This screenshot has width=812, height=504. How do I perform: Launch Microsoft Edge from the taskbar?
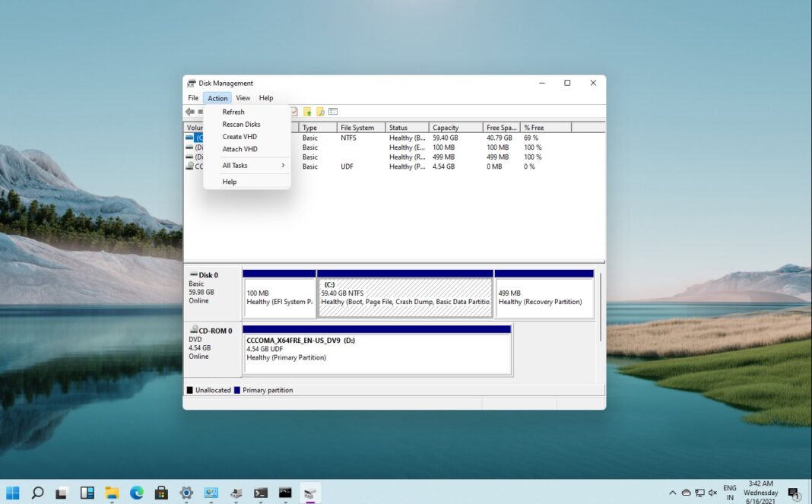(x=135, y=493)
